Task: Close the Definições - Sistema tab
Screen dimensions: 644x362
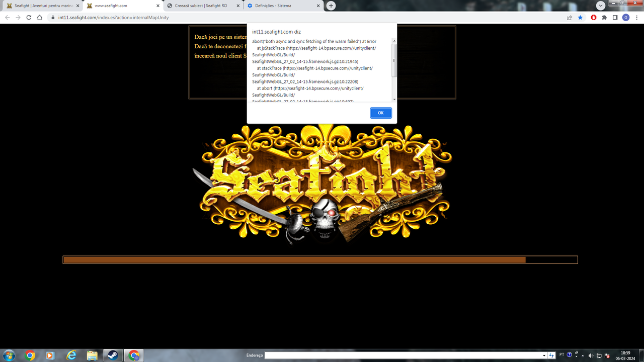Action: coord(318,6)
